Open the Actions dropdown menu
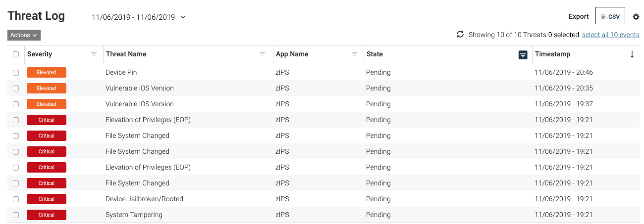The width and height of the screenshot is (644, 224). 24,35
